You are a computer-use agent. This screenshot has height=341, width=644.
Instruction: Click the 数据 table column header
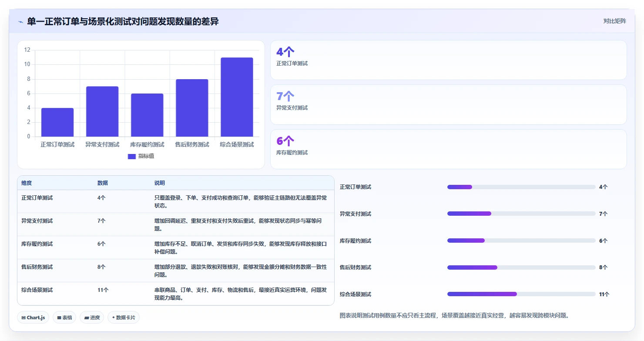[103, 183]
